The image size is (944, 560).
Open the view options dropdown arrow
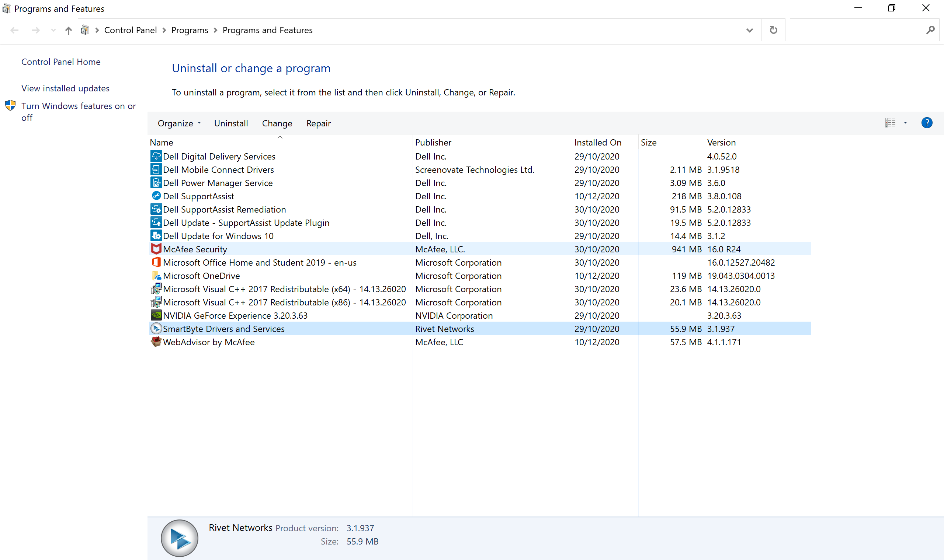905,123
